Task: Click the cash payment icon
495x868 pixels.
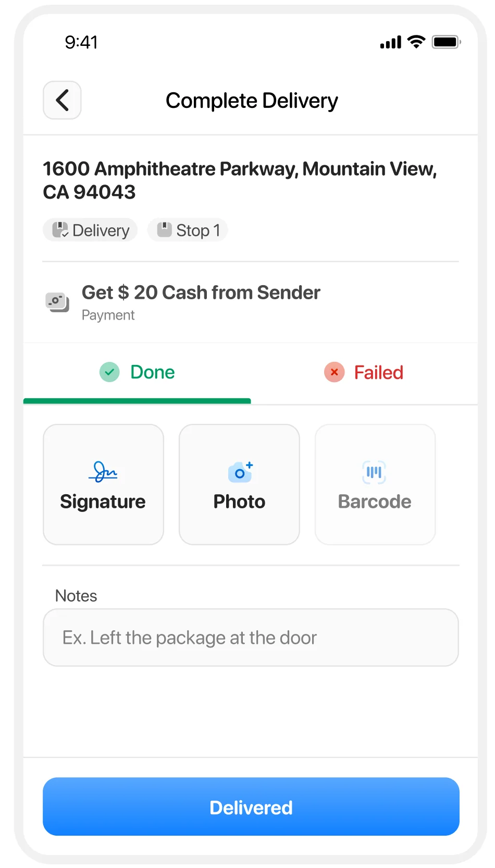Action: point(57,302)
